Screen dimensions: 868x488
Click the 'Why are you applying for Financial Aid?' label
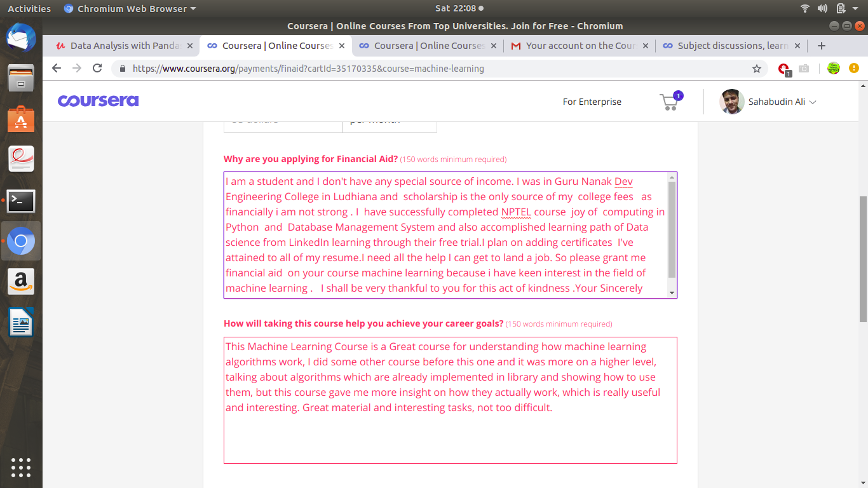click(x=311, y=159)
